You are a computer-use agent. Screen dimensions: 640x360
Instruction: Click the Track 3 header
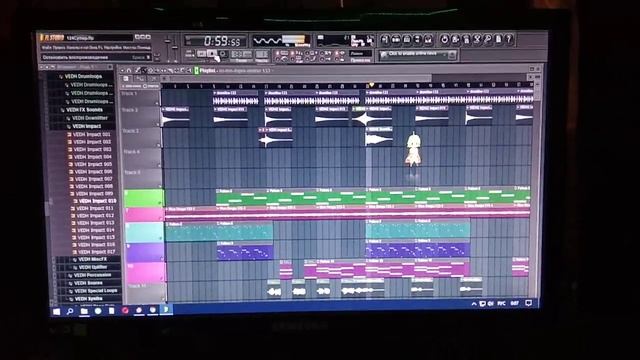pos(141,138)
